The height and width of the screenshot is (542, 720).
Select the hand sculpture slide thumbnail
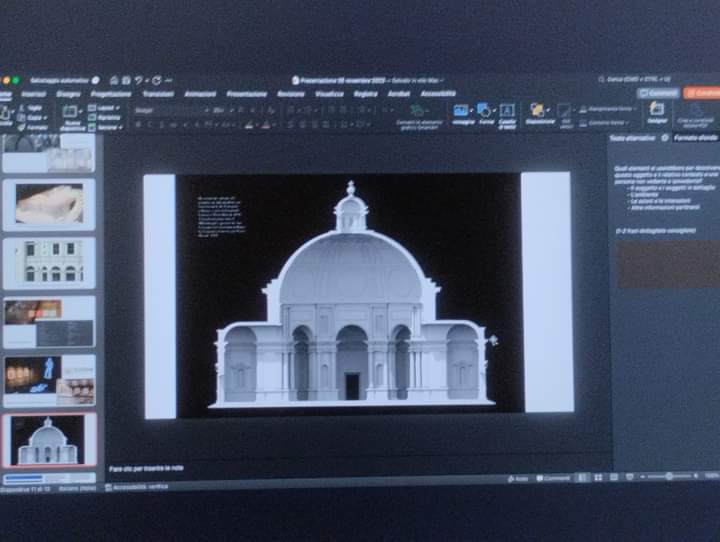(x=49, y=205)
